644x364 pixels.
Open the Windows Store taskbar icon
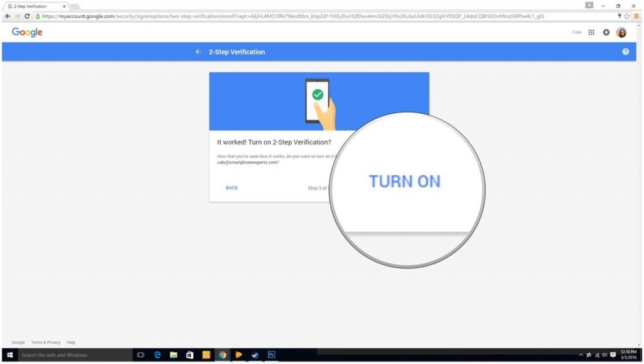pyautogui.click(x=189, y=355)
